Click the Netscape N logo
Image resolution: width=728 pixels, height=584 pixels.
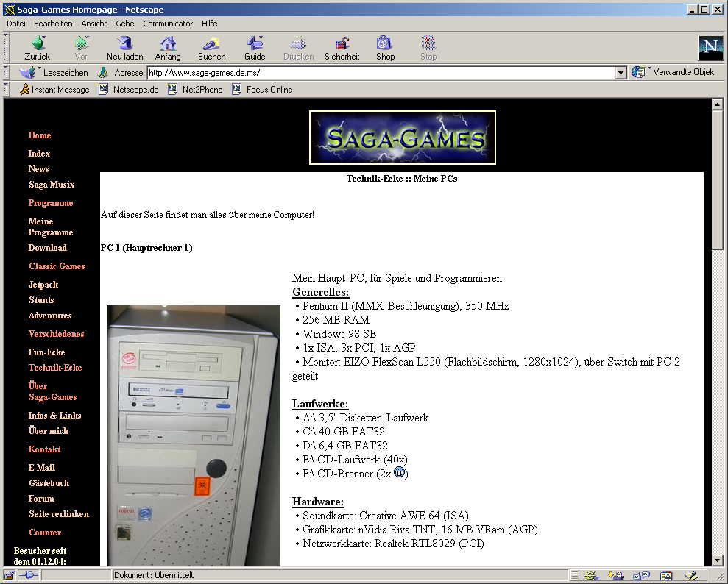(711, 48)
